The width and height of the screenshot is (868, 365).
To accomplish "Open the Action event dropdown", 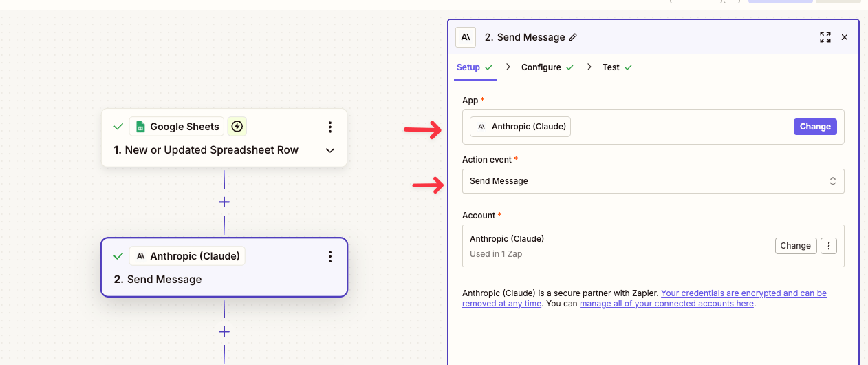I will click(653, 181).
